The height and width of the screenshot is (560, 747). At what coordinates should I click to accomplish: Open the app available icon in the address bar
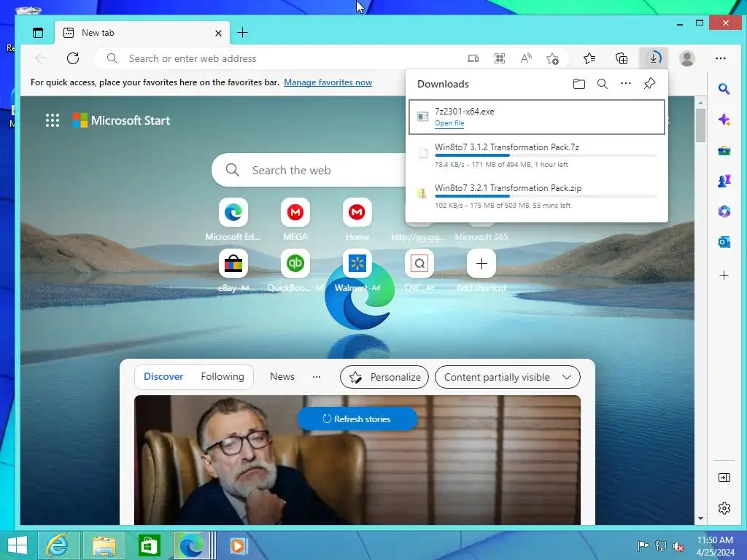(473, 58)
